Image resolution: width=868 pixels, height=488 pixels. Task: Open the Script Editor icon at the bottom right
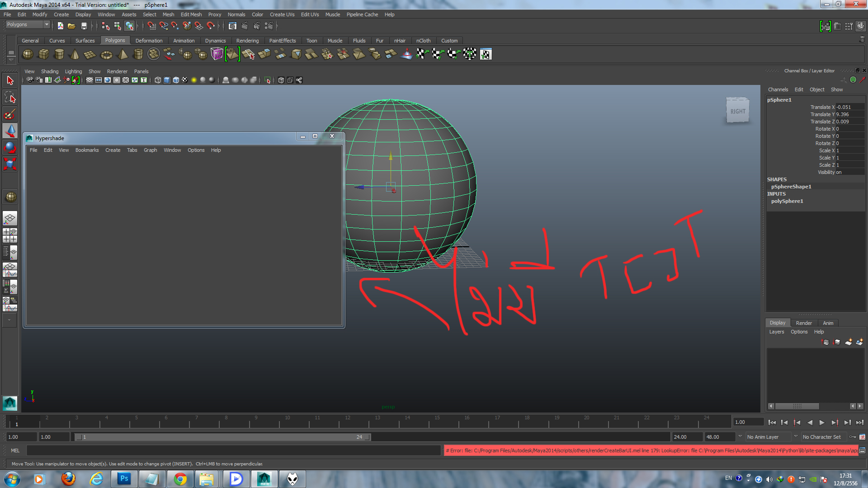point(863,450)
